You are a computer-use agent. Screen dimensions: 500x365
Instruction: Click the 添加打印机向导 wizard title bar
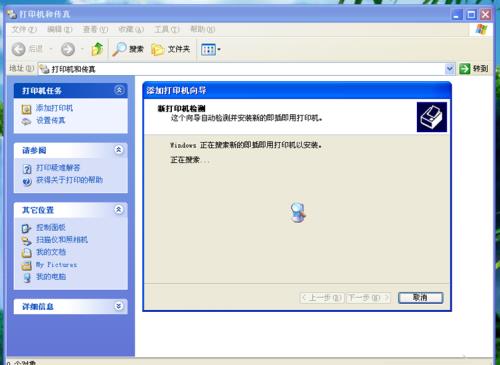(x=297, y=90)
